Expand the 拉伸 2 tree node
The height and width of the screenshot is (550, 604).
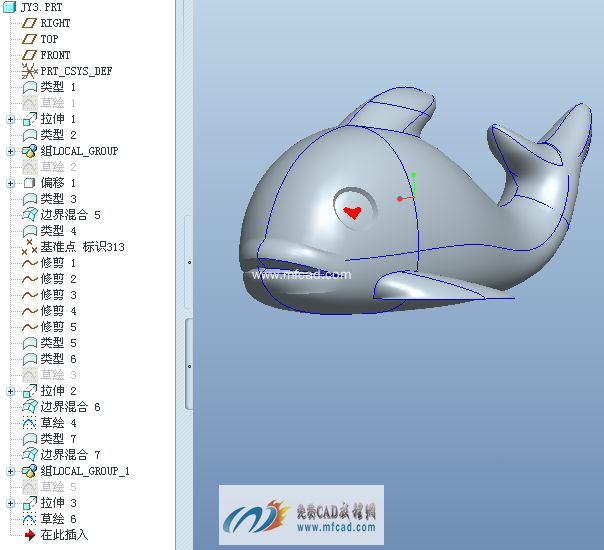tap(11, 391)
